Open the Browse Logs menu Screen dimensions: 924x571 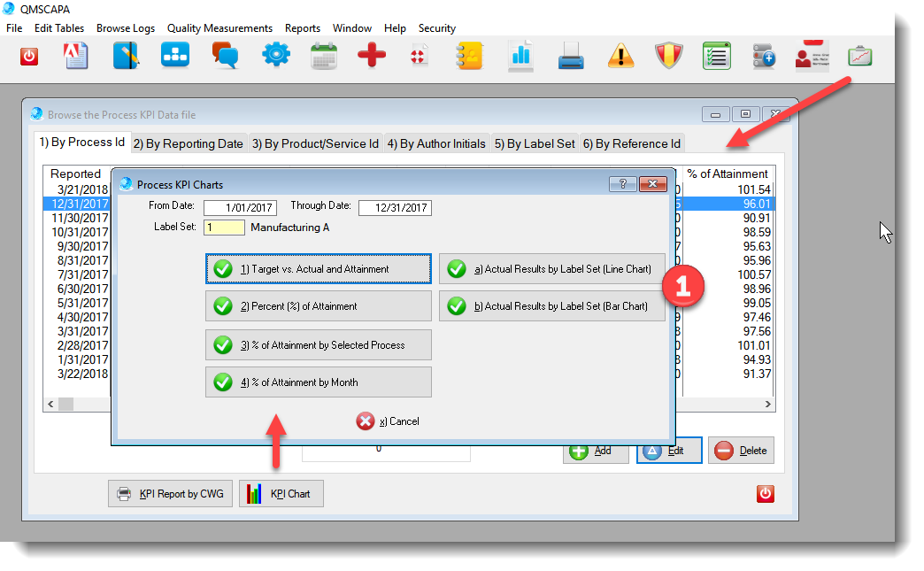point(126,28)
